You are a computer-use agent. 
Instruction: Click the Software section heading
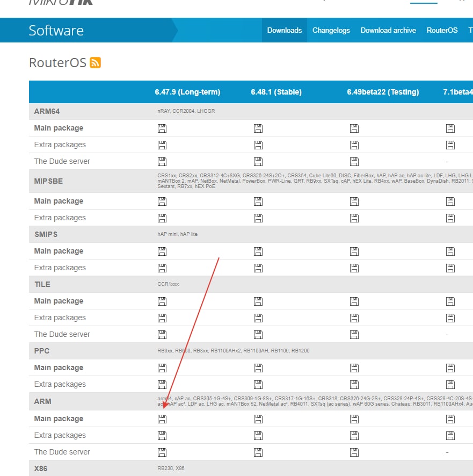[x=56, y=31]
